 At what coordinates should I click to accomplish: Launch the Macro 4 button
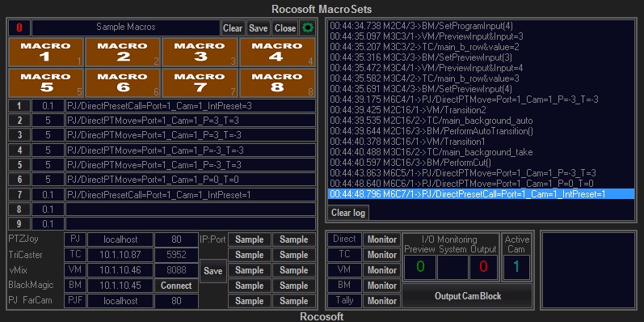(x=277, y=53)
